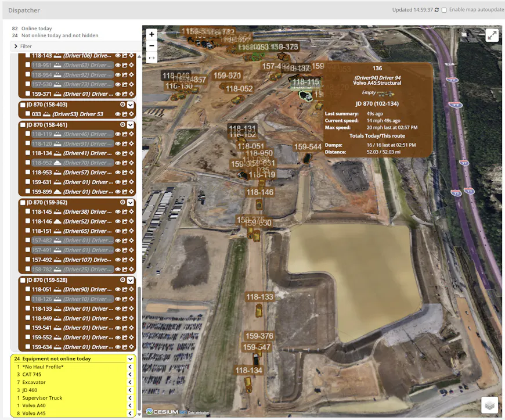The image size is (505, 420).
Task: Select the JD 460 entry
Action: [x=30, y=390]
